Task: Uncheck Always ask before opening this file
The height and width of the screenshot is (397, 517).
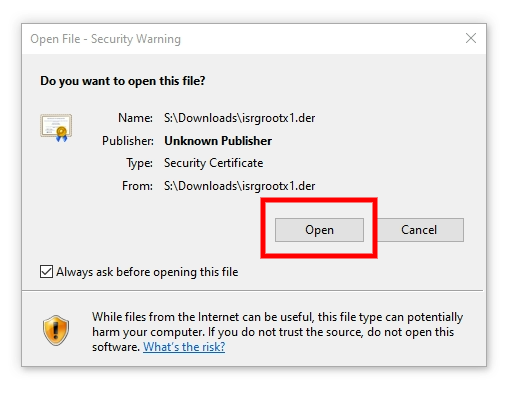Action: [x=46, y=272]
